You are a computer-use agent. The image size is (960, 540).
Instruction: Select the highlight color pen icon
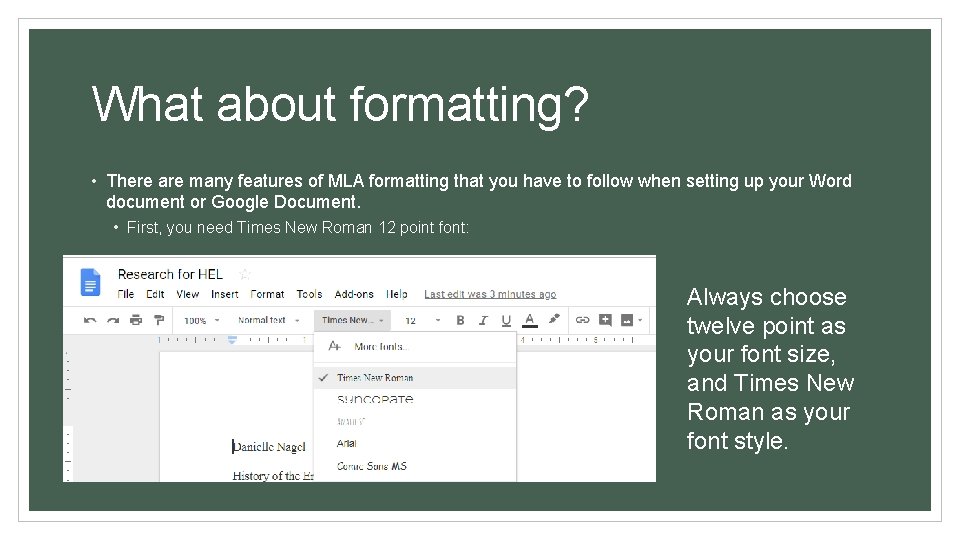(554, 319)
